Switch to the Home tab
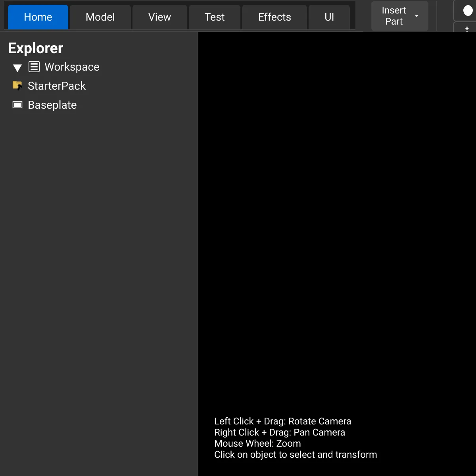Viewport: 476px width, 476px height. [x=38, y=17]
